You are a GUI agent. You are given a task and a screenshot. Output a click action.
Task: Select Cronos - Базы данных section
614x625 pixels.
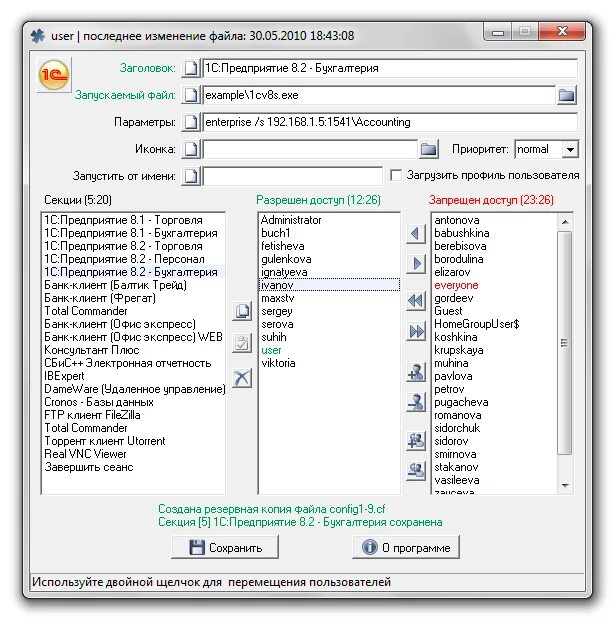[134, 402]
